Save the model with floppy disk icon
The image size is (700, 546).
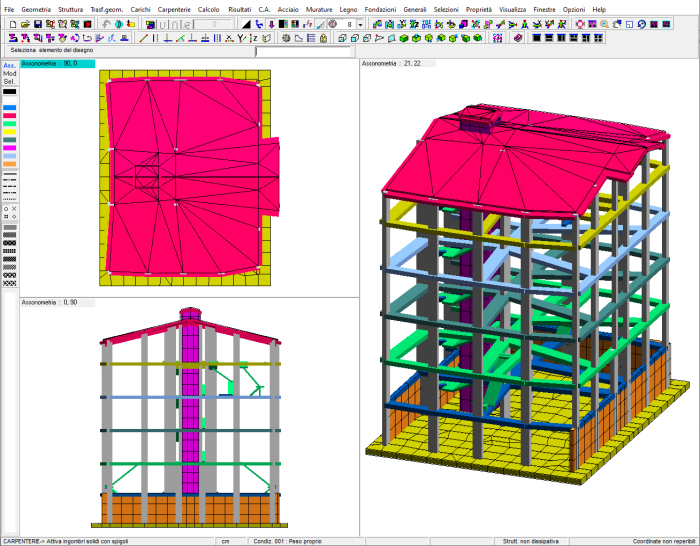tap(37, 23)
